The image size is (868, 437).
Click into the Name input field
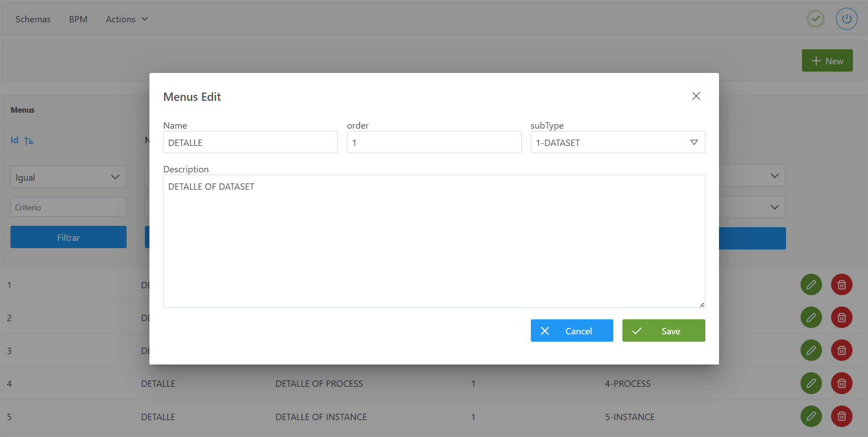pos(250,142)
